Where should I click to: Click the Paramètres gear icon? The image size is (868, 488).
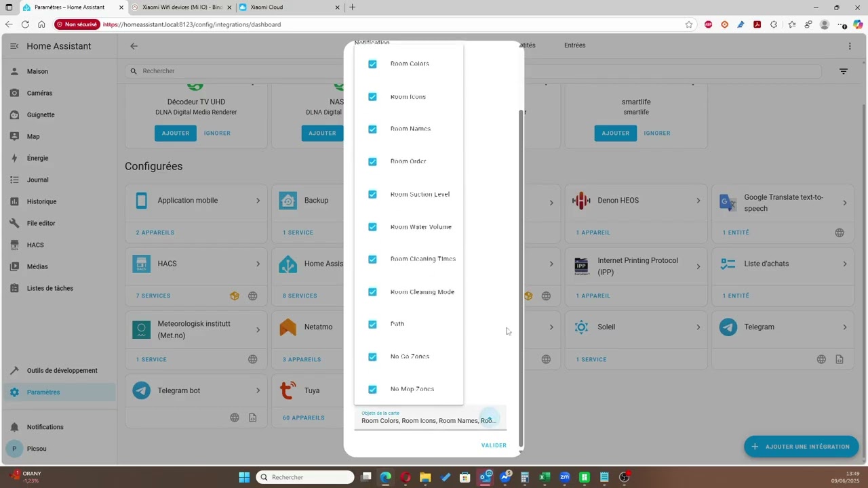(14, 392)
